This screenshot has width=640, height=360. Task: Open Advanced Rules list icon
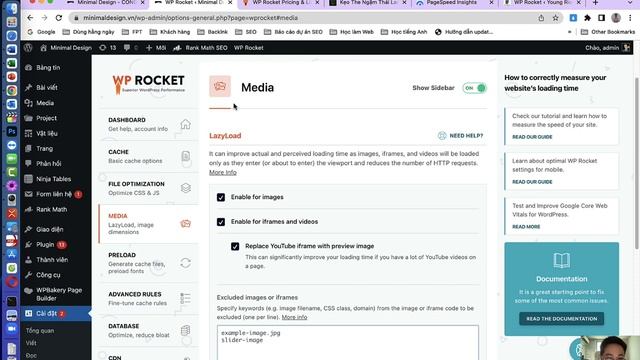[x=185, y=298]
